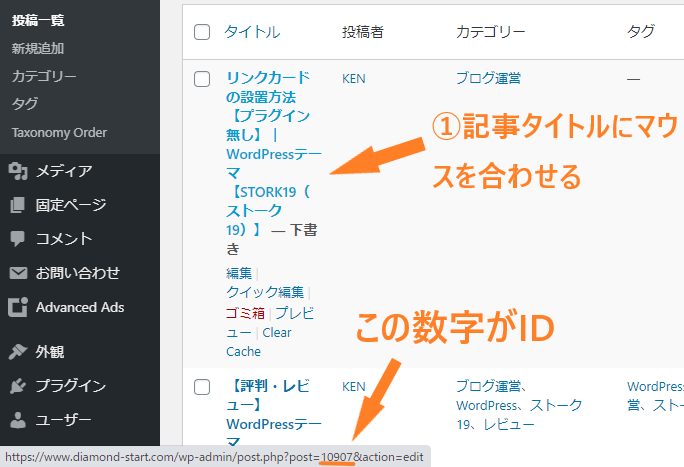
Task: Open the ユーザー menu label
Action: pyautogui.click(x=64, y=419)
